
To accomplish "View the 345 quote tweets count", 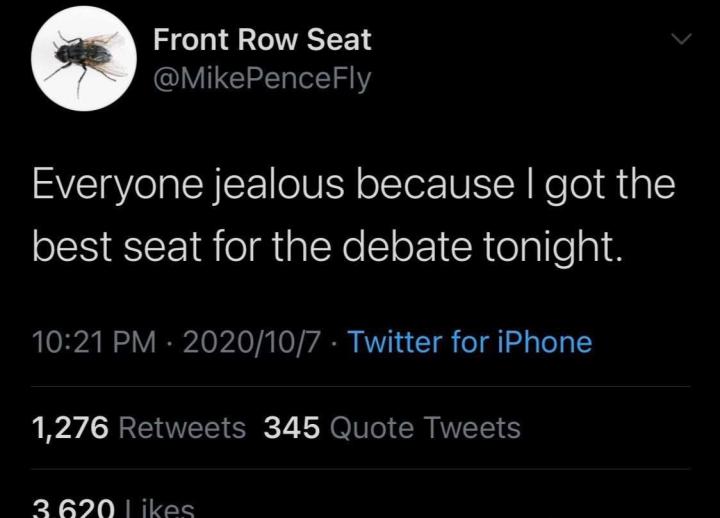I will (292, 428).
